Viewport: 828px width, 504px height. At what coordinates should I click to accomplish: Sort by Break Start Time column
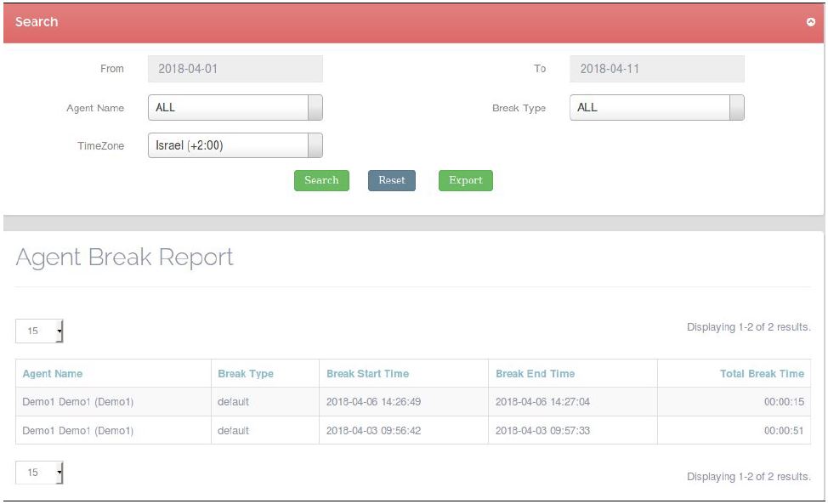[x=367, y=374]
